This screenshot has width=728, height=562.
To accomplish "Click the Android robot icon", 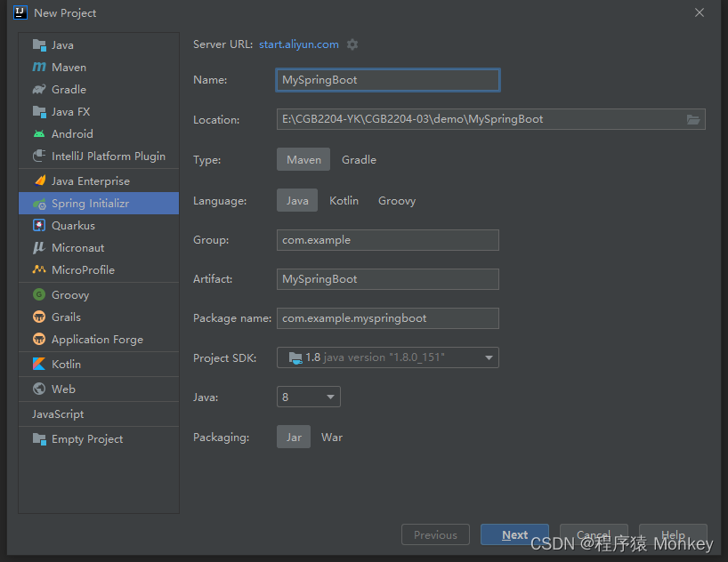I will (39, 133).
